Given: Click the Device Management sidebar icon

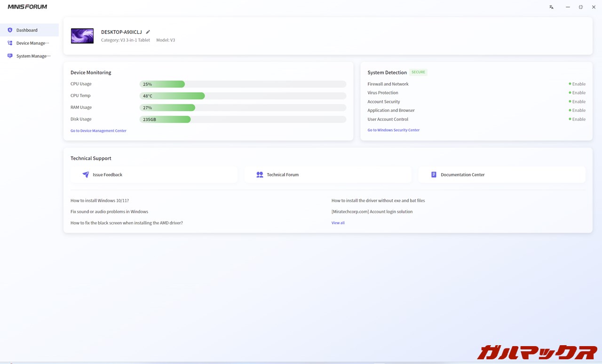Looking at the screenshot, I should [x=10, y=43].
